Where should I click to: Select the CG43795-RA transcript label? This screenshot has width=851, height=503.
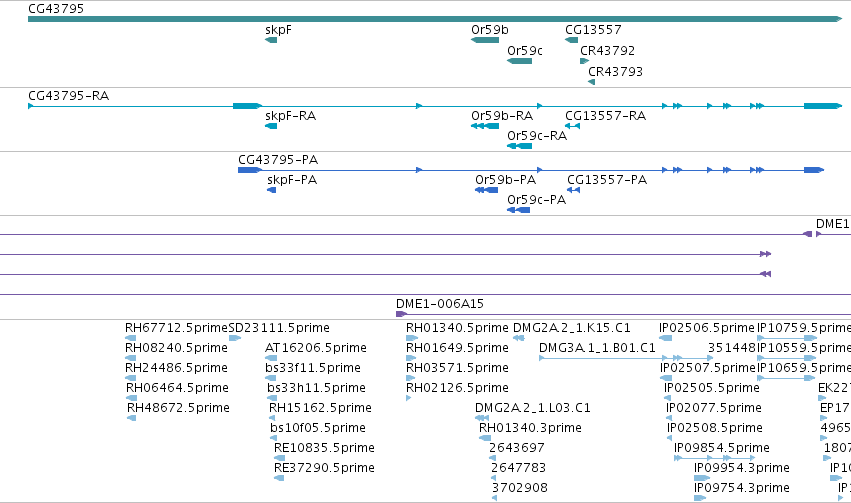point(68,96)
